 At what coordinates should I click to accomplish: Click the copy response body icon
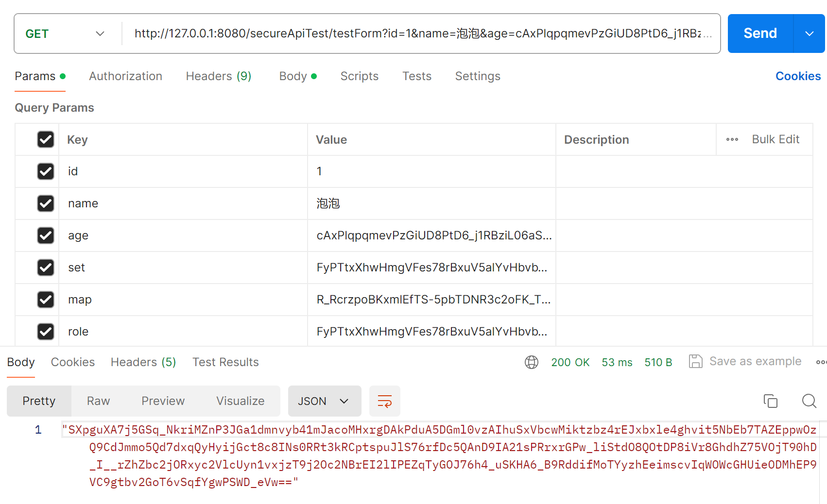tap(770, 401)
